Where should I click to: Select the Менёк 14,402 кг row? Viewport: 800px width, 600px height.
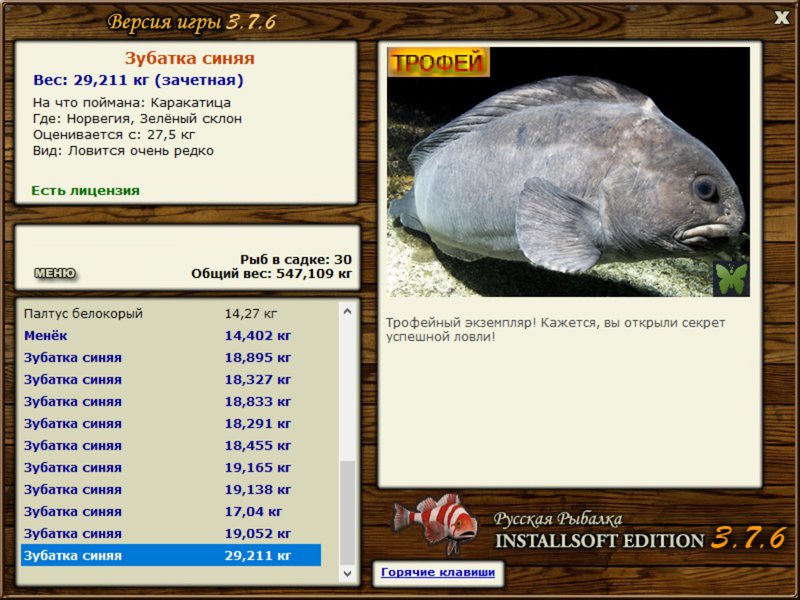tap(171, 335)
